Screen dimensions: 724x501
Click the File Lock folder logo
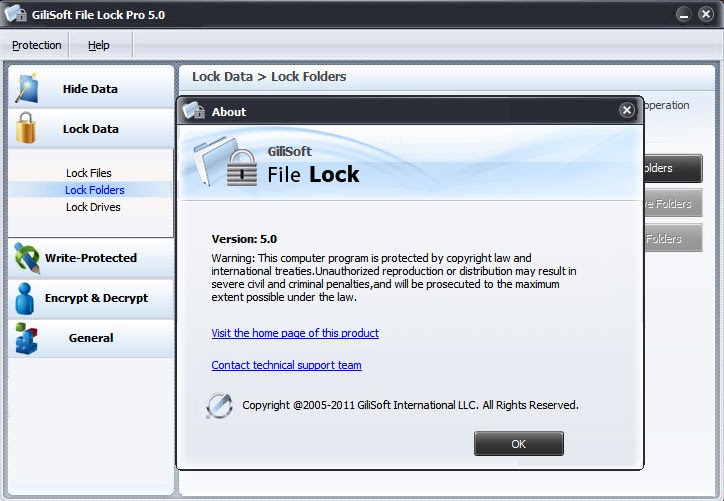click(x=224, y=162)
